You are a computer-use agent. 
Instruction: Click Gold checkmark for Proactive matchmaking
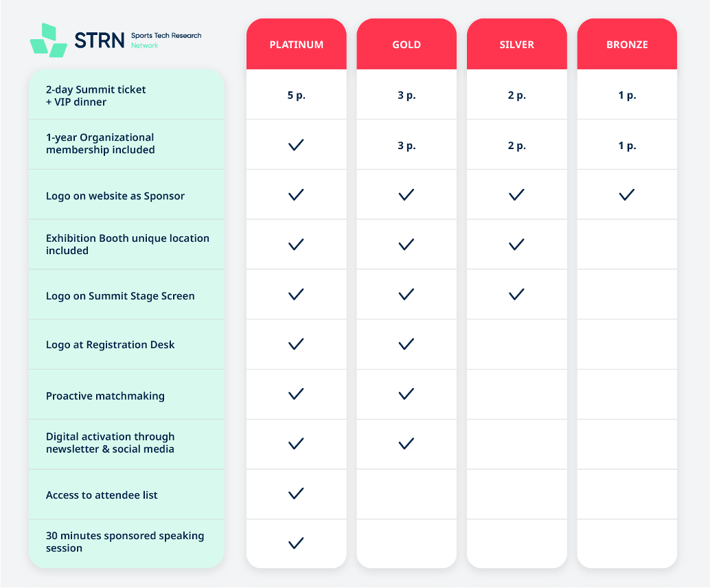406,394
